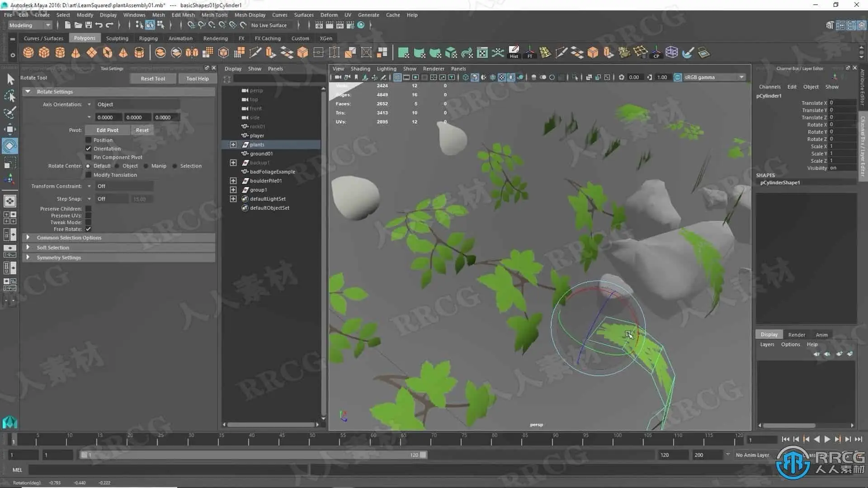Viewport: 868px width, 488px height.
Task: Open the Mesh Tools menu
Action: [x=214, y=15]
